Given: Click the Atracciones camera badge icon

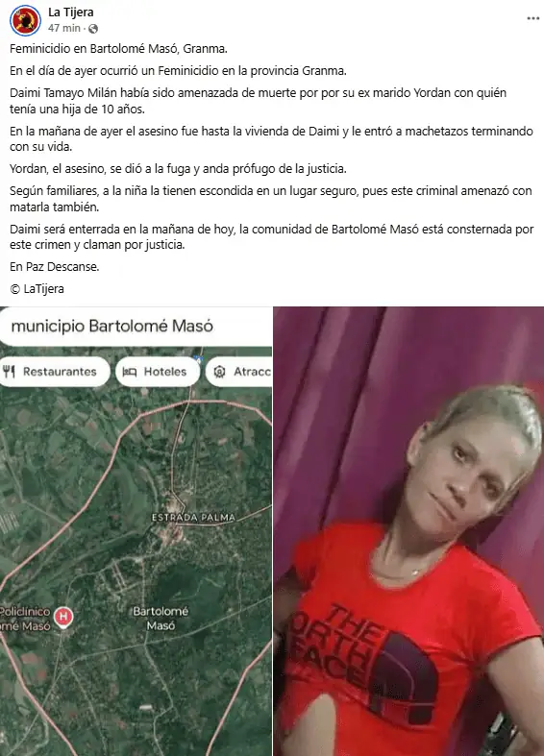Looking at the screenshot, I should pos(219,372).
